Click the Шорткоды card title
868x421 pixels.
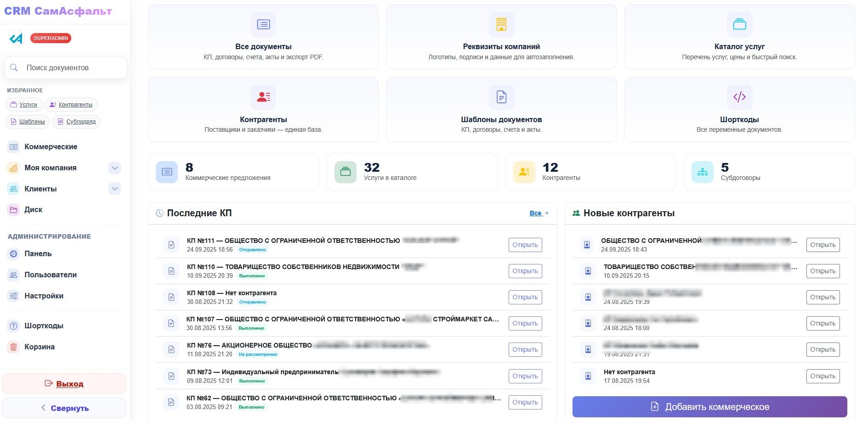pyautogui.click(x=739, y=119)
